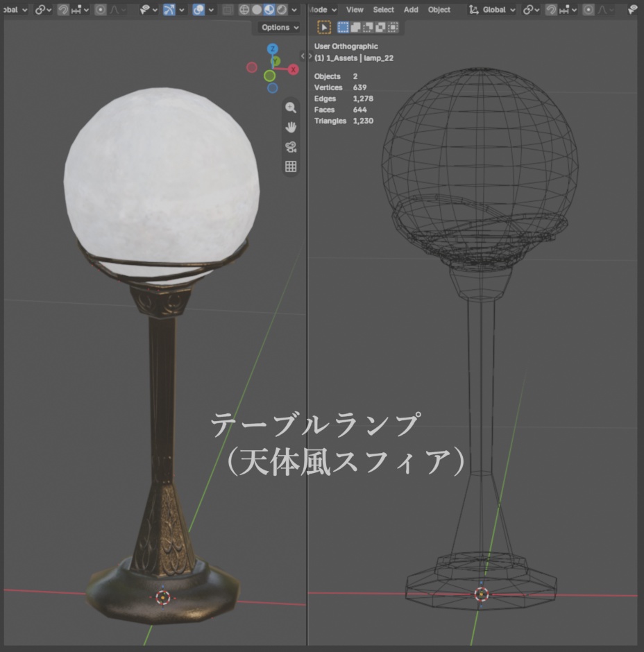Viewport: 644px width, 652px height.
Task: Click the Objects 2 statistic
Action: 336,76
